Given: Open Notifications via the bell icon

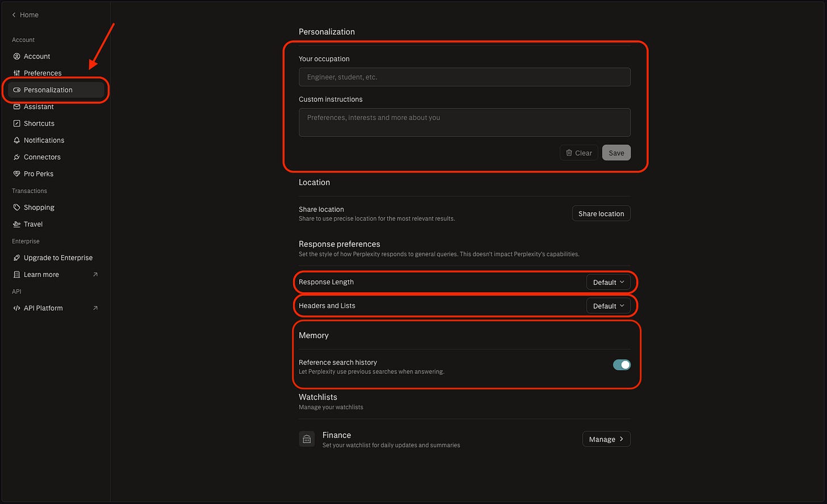Looking at the screenshot, I should click(x=16, y=140).
